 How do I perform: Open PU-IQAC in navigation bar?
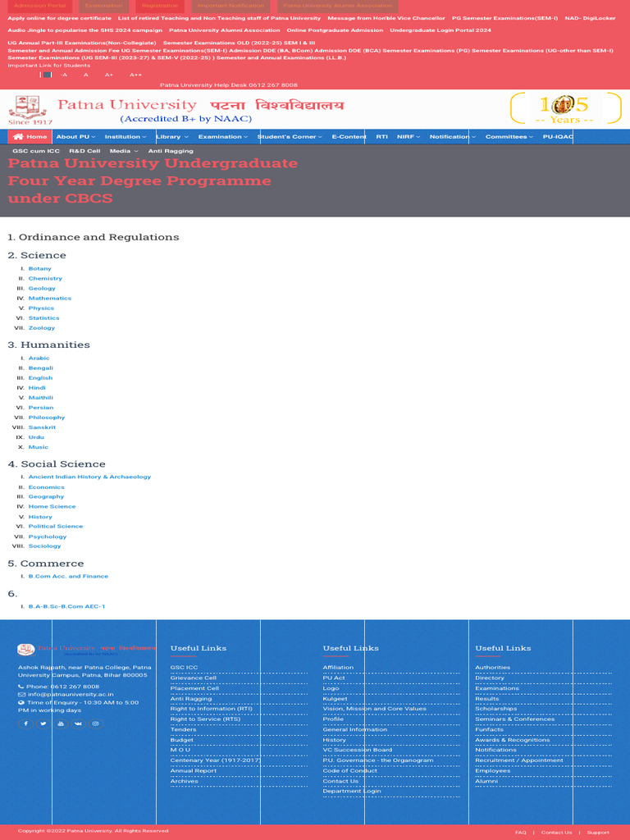[558, 137]
